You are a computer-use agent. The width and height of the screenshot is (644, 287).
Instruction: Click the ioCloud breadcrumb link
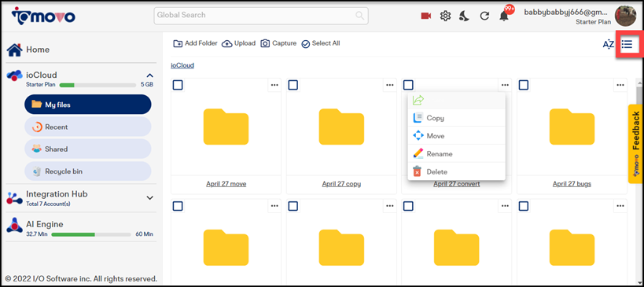pos(182,65)
